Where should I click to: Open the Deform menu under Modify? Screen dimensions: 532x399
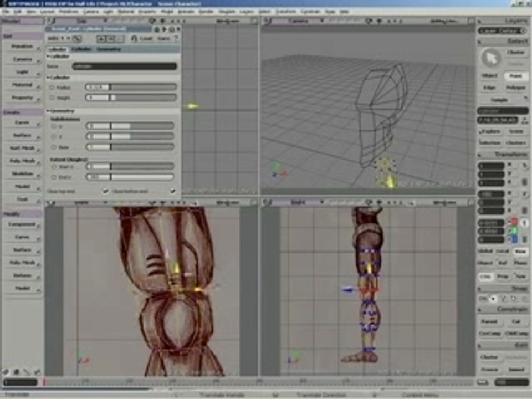click(x=22, y=275)
